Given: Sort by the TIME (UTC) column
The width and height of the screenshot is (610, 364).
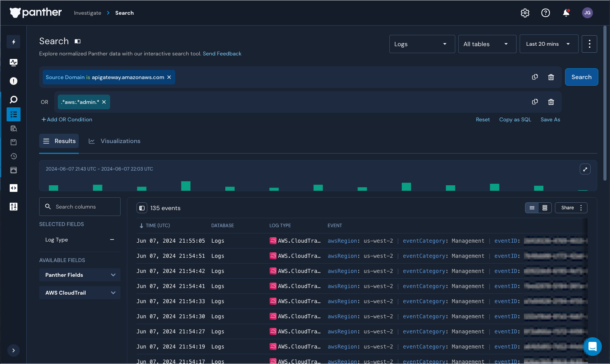Looking at the screenshot, I should 155,226.
